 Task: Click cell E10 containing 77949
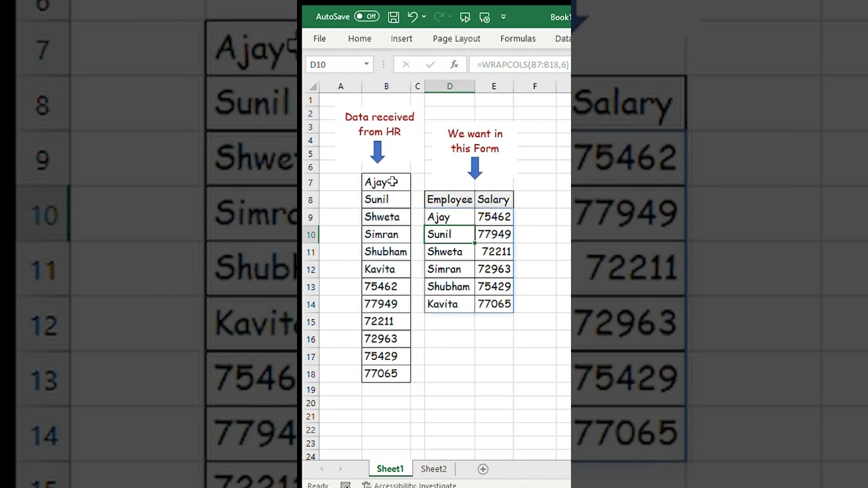coord(494,235)
